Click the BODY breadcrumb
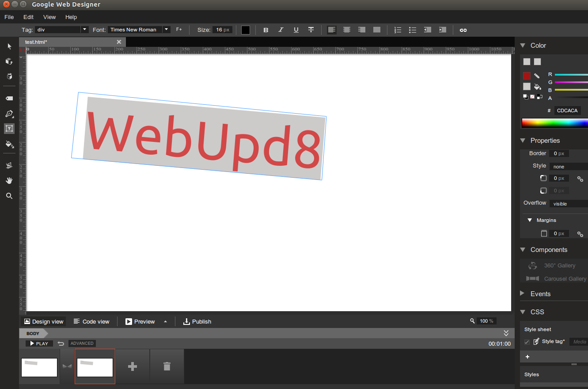Image resolution: width=588 pixels, height=389 pixels. click(x=33, y=333)
